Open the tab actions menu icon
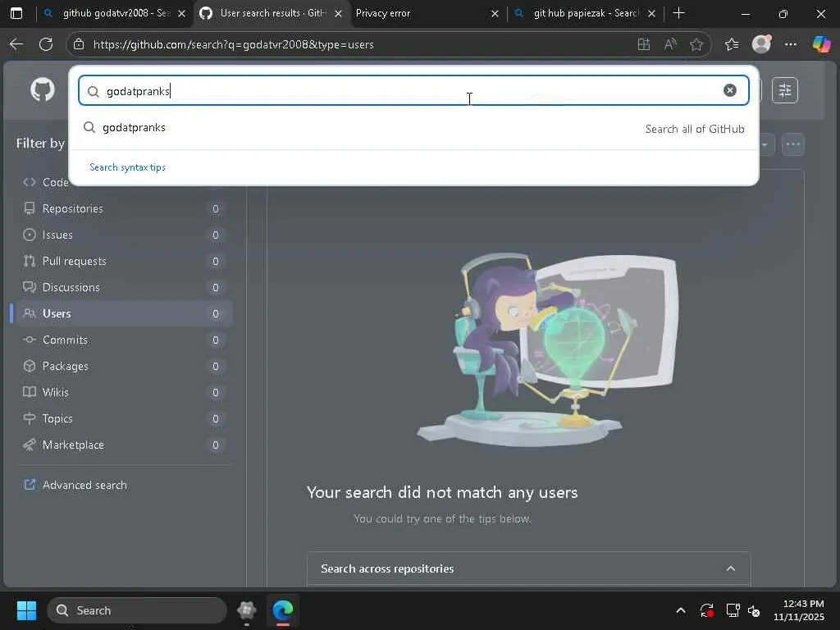Screen dimensions: 840x630 click(x=16, y=13)
